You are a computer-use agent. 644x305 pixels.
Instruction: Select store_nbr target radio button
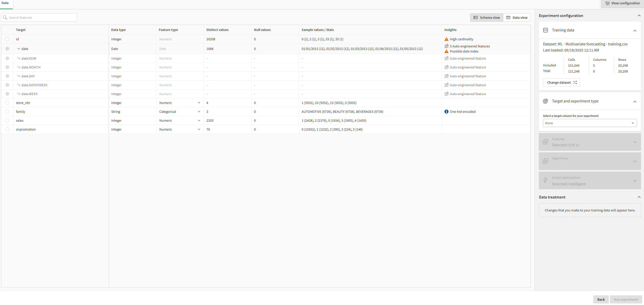click(7, 103)
